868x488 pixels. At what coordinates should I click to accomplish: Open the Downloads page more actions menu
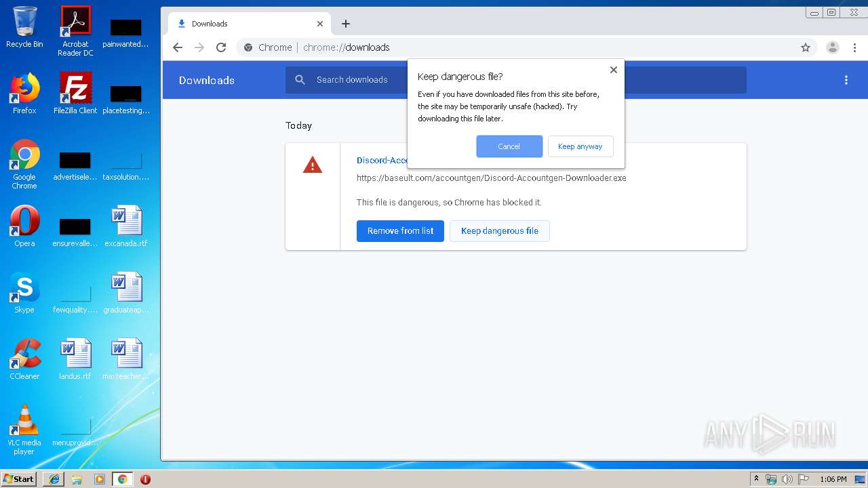[x=846, y=80]
